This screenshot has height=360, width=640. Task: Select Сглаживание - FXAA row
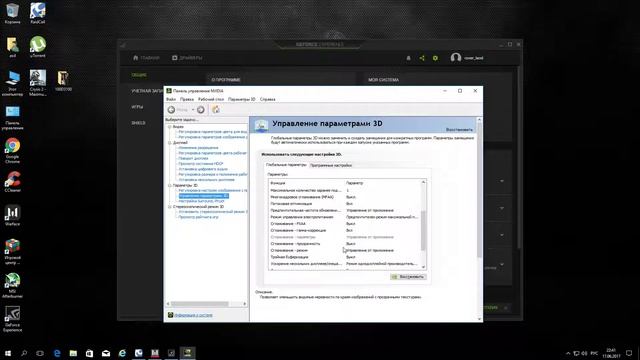[x=345, y=224]
